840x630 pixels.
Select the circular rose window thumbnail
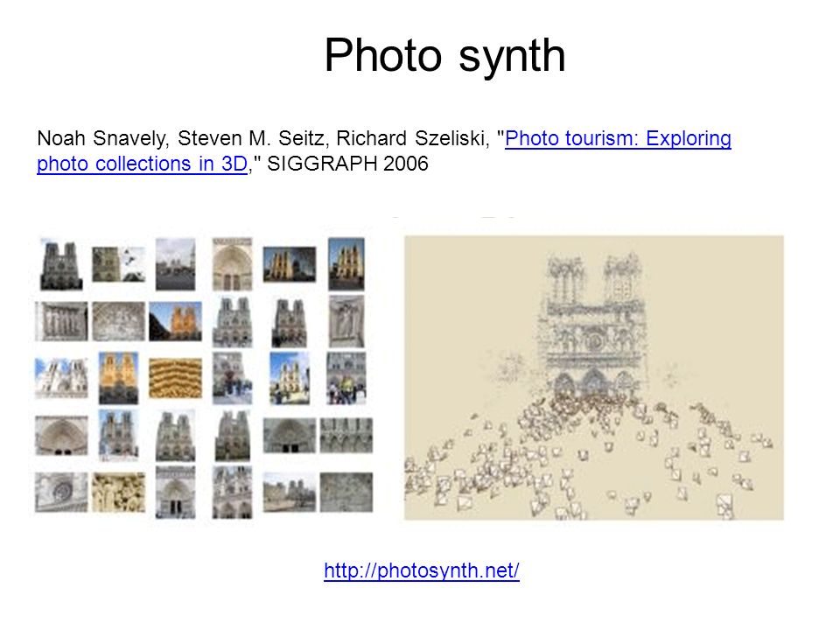(x=61, y=492)
